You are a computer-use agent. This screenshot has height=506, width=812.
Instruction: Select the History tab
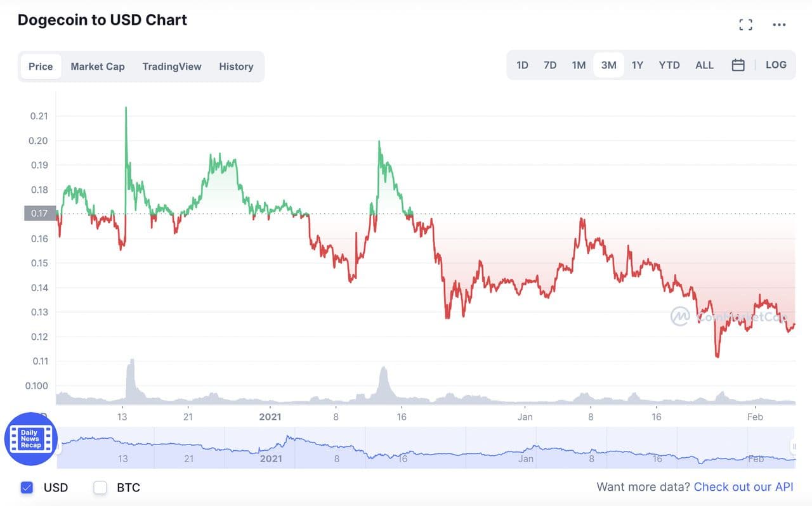tap(236, 67)
